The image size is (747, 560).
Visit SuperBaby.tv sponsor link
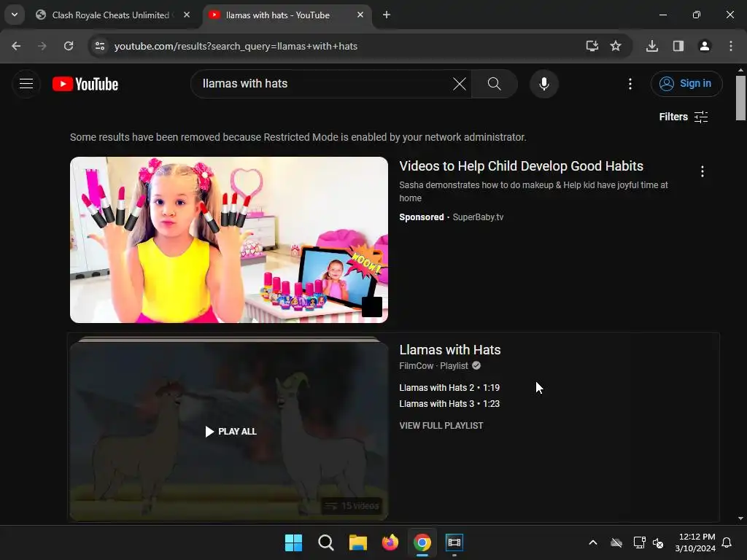pos(478,217)
